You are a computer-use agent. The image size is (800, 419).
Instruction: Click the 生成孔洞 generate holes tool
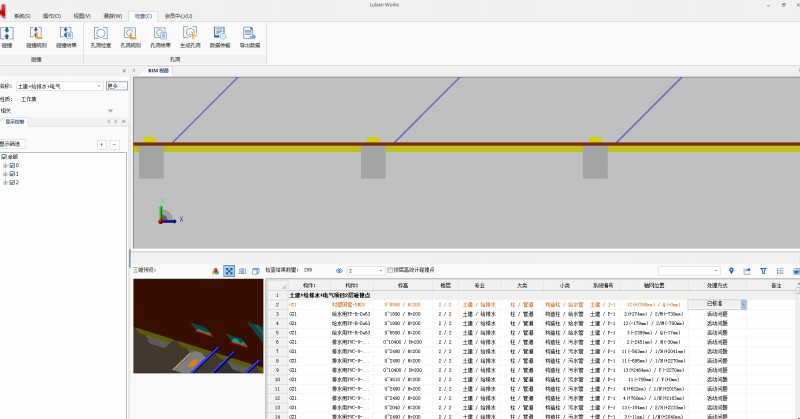(x=190, y=37)
